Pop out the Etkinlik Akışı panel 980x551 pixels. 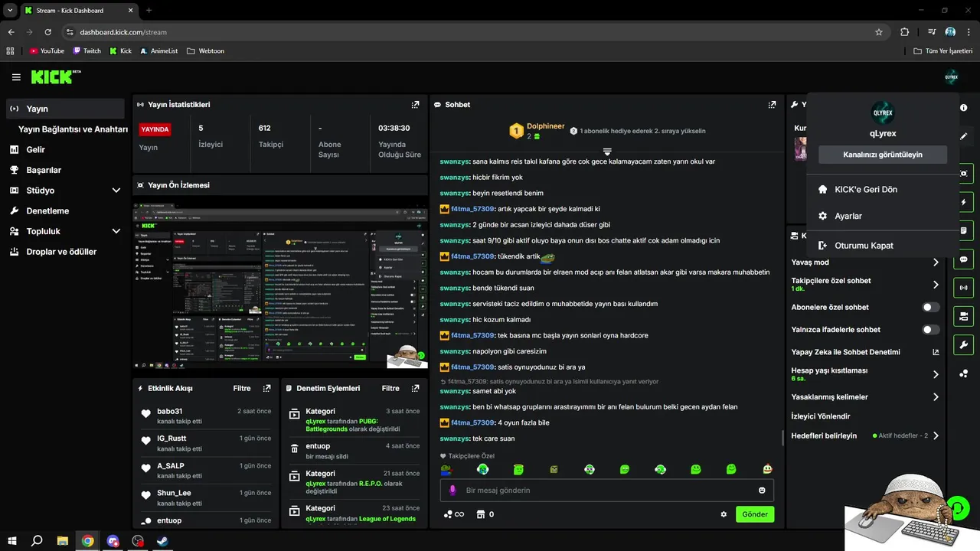(266, 388)
